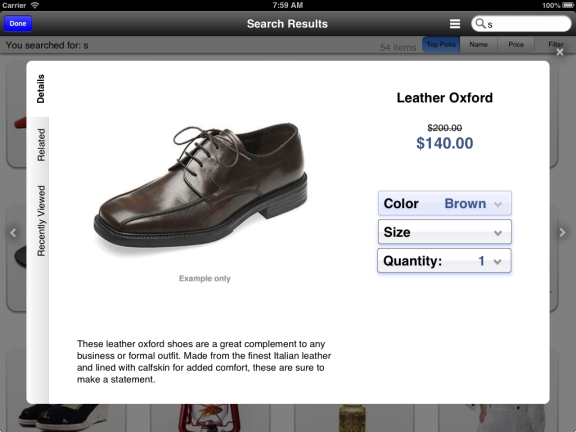The image size is (576, 432).
Task: Select the wedge sandal thumbnail behind popup
Action: 63,418
